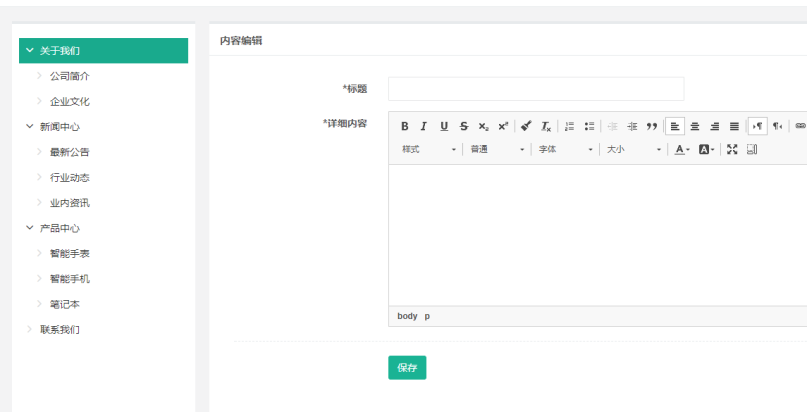Open the text color picker
The width and height of the screenshot is (807, 412).
click(x=681, y=149)
